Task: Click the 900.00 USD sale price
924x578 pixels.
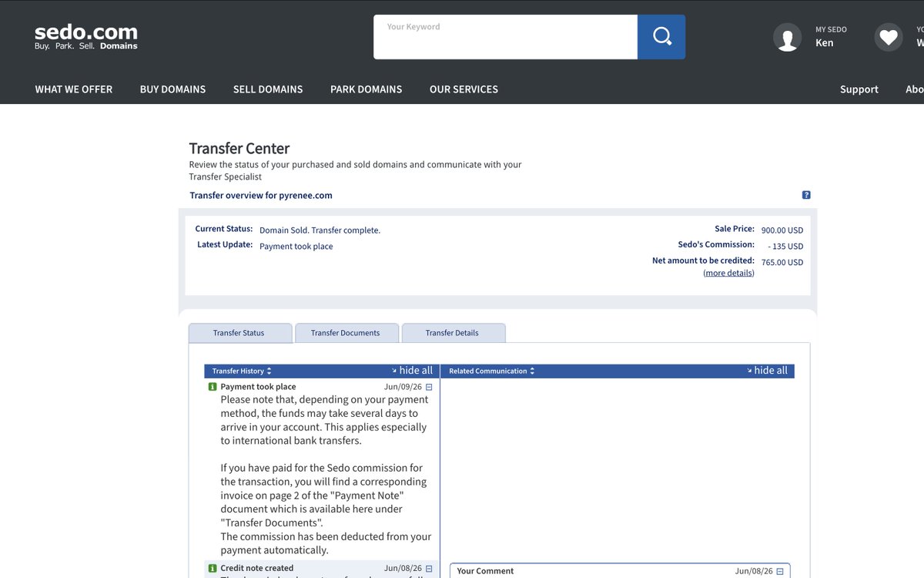Action: point(782,230)
